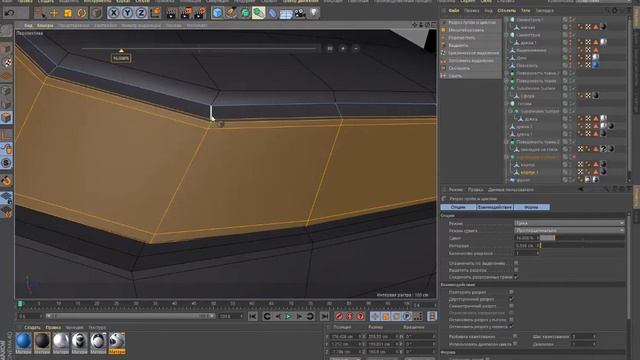Open the Теги menu in object manager
This screenshot has width=640, height=360.
pos(526,11)
